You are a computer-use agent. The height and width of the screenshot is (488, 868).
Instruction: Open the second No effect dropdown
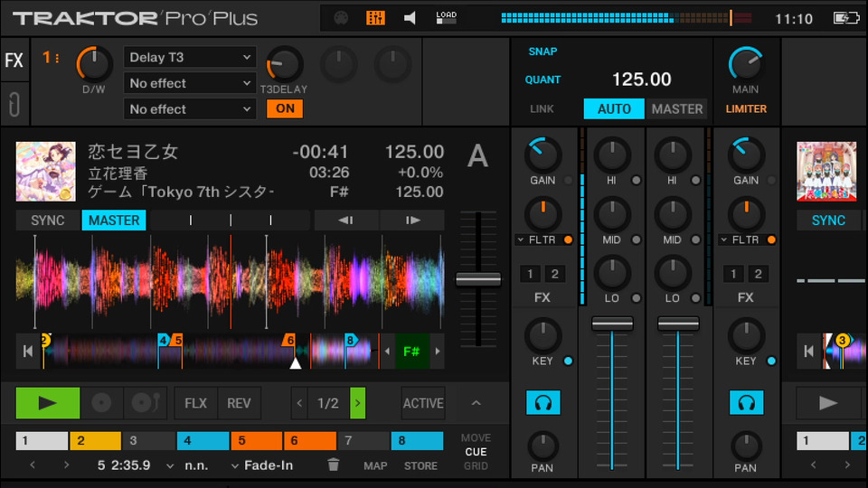189,83
